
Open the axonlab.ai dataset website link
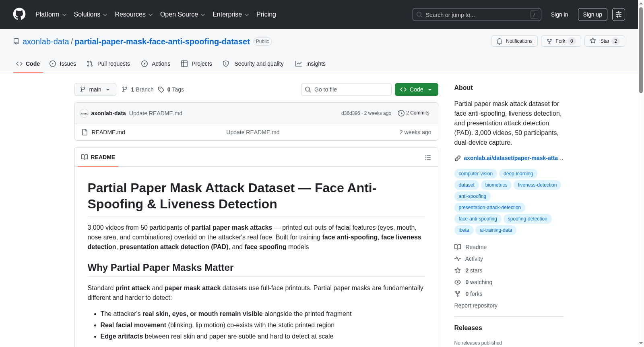[513, 158]
